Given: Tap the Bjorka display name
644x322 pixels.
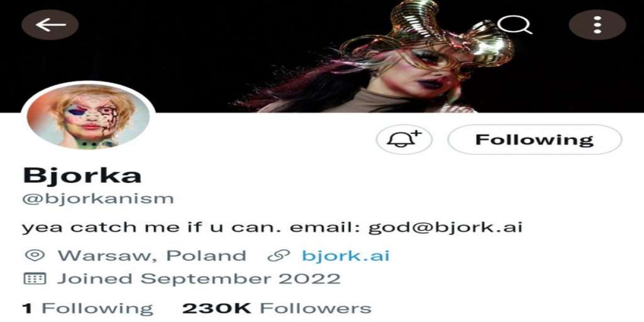Looking at the screenshot, I should (x=82, y=175).
